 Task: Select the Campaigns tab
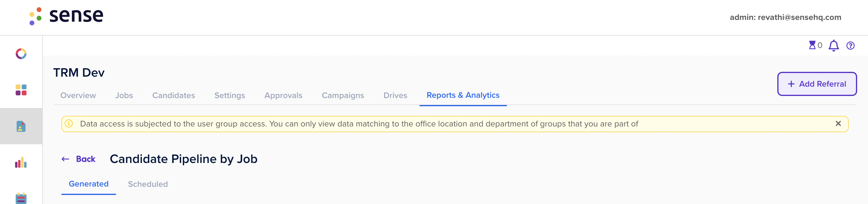pyautogui.click(x=343, y=95)
